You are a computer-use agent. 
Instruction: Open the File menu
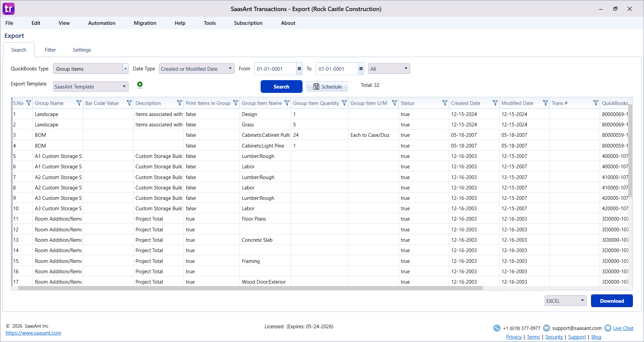click(9, 23)
